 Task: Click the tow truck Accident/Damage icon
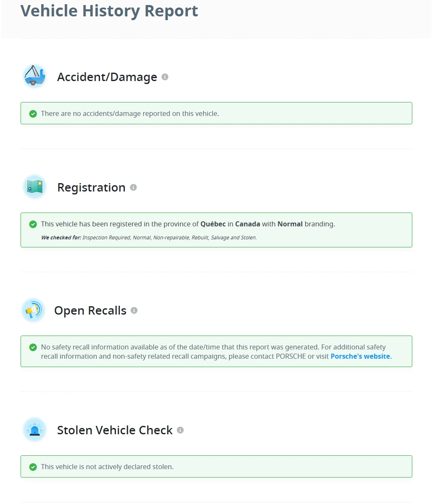(34, 76)
